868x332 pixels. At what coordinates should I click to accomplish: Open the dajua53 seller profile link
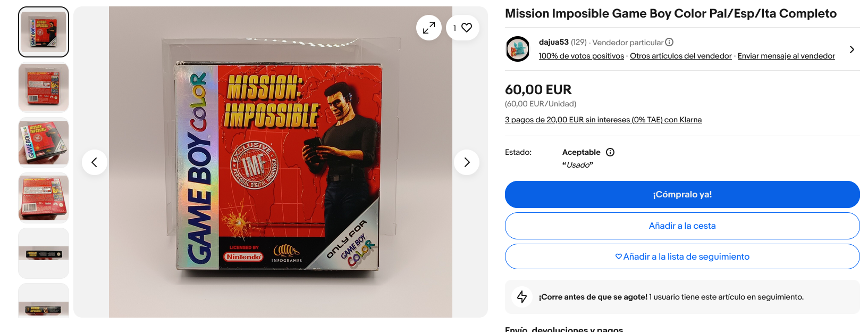[553, 42]
